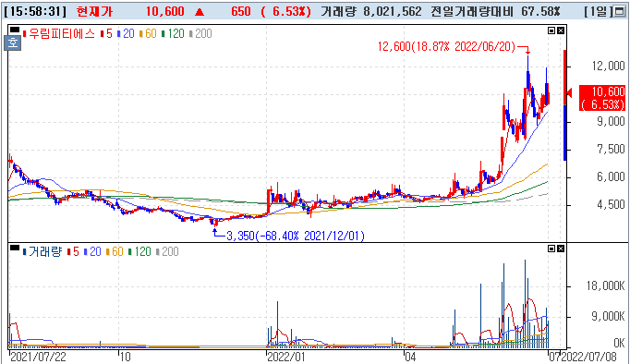Click the 4,500 price axis label
Screen dimensions: 630x364
coord(611,204)
